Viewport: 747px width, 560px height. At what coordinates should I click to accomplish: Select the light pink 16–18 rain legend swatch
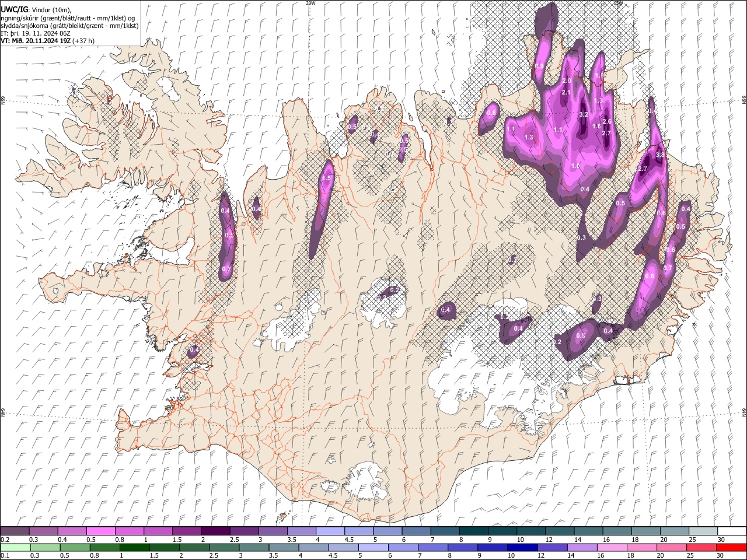click(x=612, y=547)
